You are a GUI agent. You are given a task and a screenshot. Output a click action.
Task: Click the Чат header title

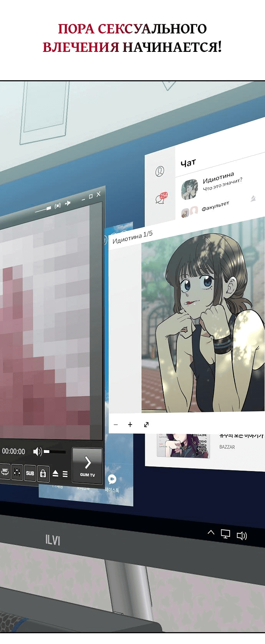(x=188, y=163)
